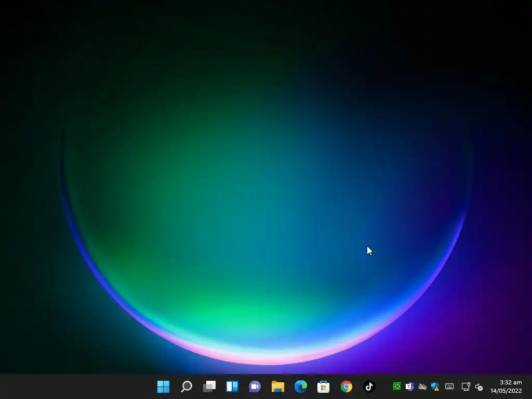Launch Microsoft Edge browser
Screen dimensions: 532x399
(301, 387)
